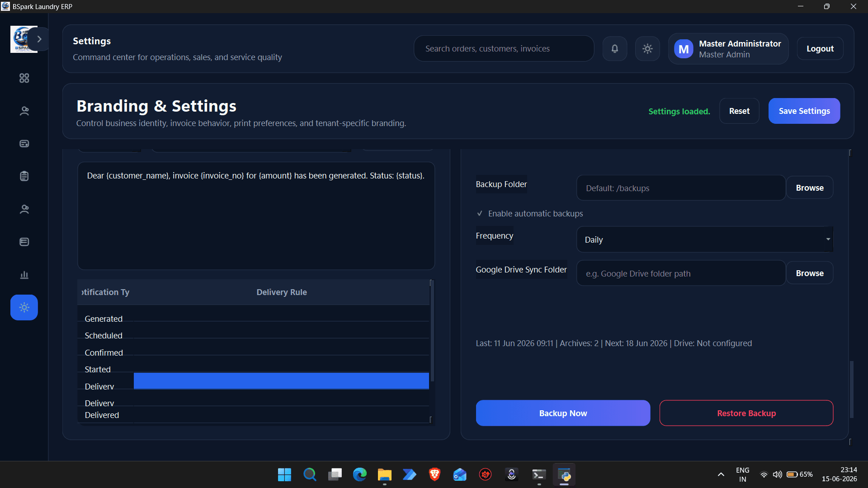868x488 pixels.
Task: Click Browse next to Google Drive Sync Folder
Action: point(810,273)
